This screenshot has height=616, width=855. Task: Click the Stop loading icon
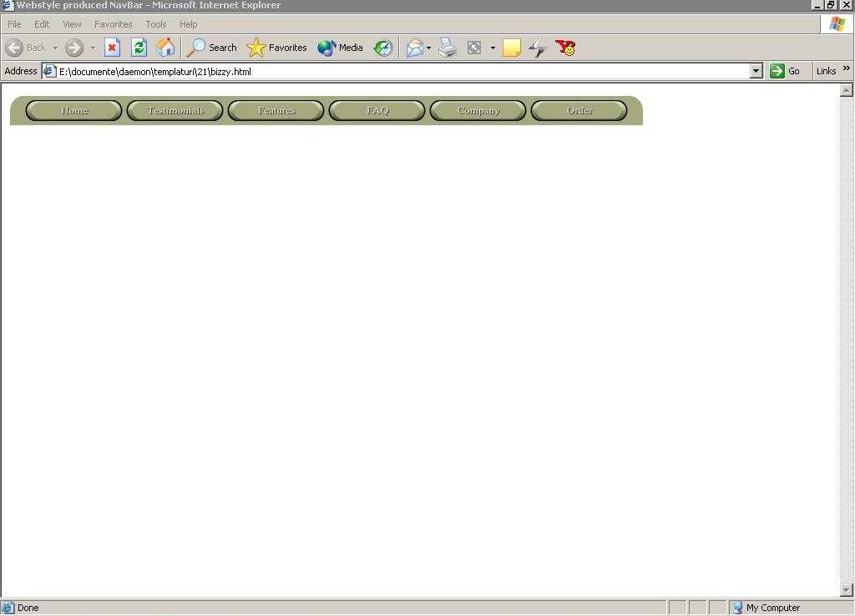tap(112, 48)
